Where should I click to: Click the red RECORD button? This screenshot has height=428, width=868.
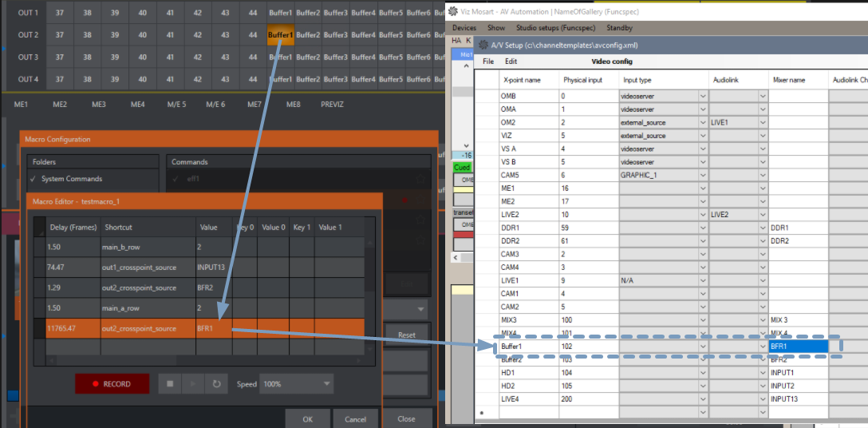(110, 384)
